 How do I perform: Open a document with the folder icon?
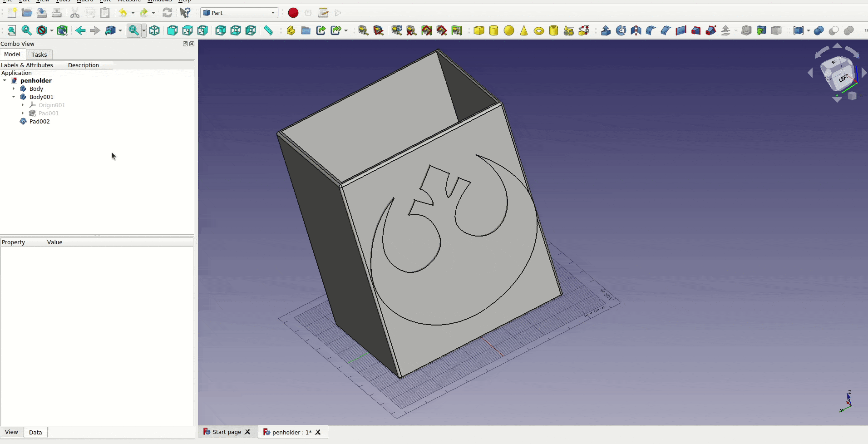[x=27, y=13]
